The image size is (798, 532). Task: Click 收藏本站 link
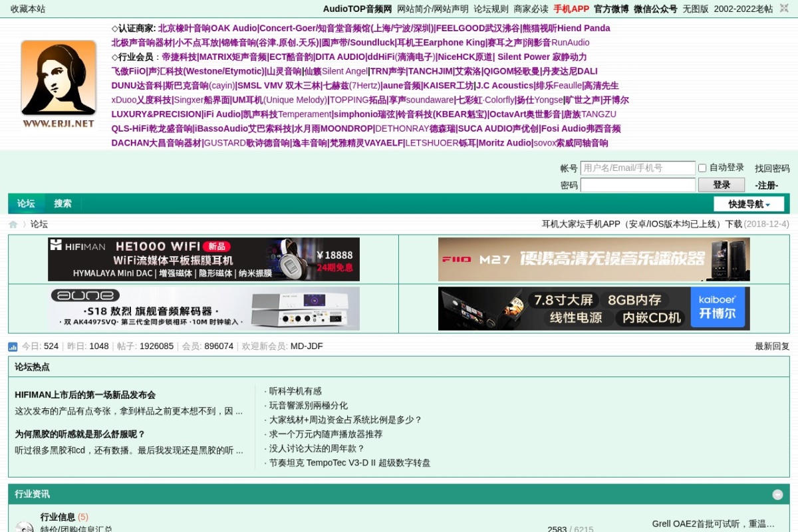coord(28,9)
